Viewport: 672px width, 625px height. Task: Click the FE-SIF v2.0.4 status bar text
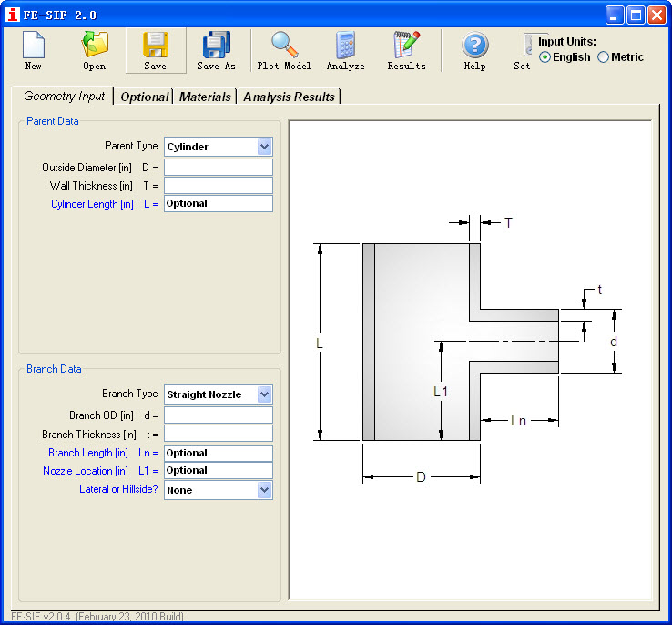[x=97, y=617]
